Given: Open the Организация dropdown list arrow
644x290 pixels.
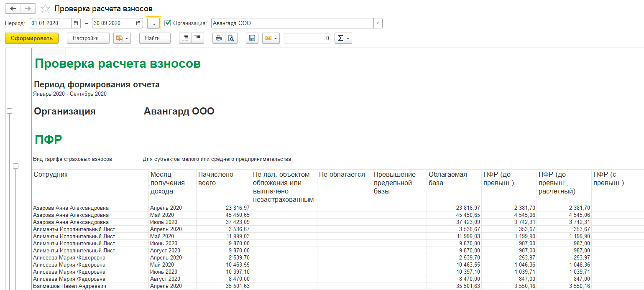Looking at the screenshot, I should coord(378,23).
